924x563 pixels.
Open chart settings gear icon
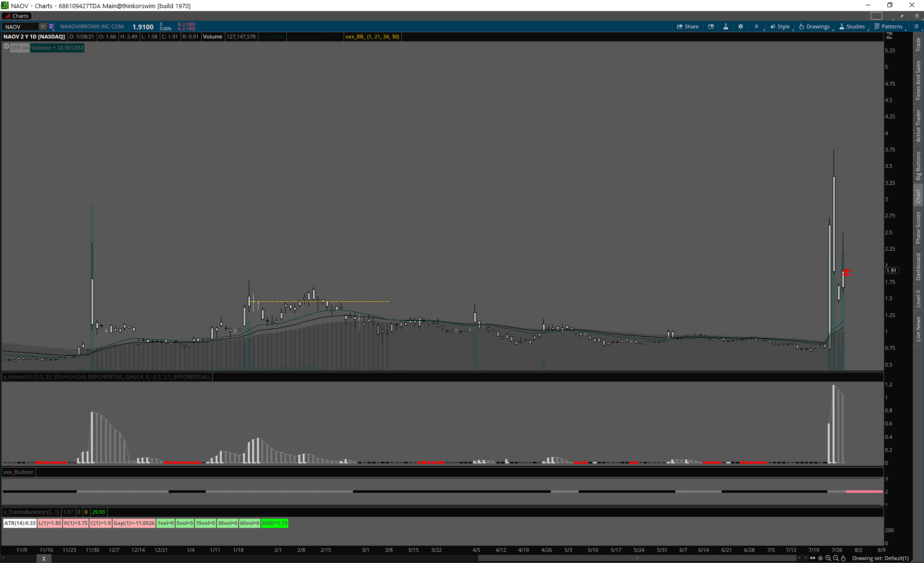(x=741, y=26)
